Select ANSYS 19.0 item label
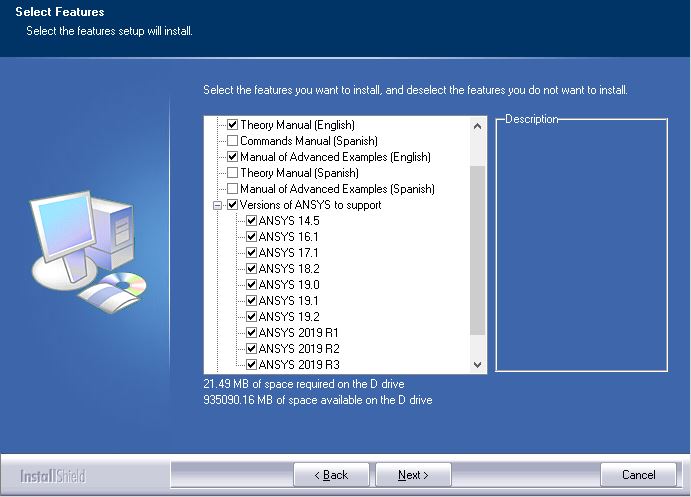 coord(288,285)
